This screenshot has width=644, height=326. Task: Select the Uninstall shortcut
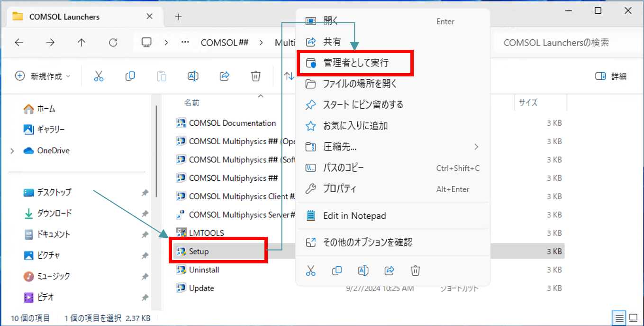[204, 270]
